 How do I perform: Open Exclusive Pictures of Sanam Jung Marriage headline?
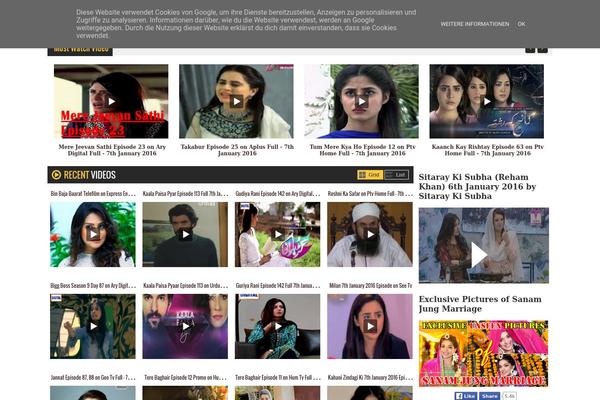pyautogui.click(x=480, y=304)
